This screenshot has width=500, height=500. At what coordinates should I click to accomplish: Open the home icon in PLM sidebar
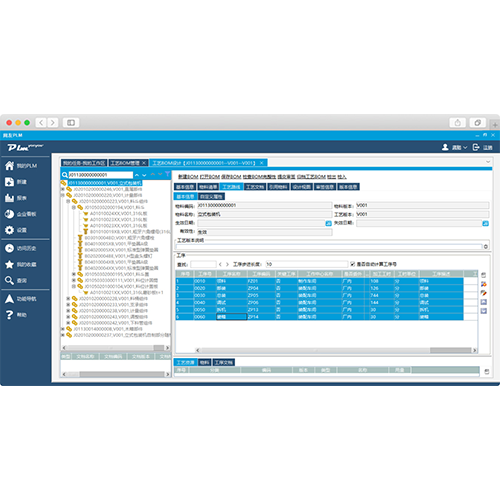tap(9, 165)
